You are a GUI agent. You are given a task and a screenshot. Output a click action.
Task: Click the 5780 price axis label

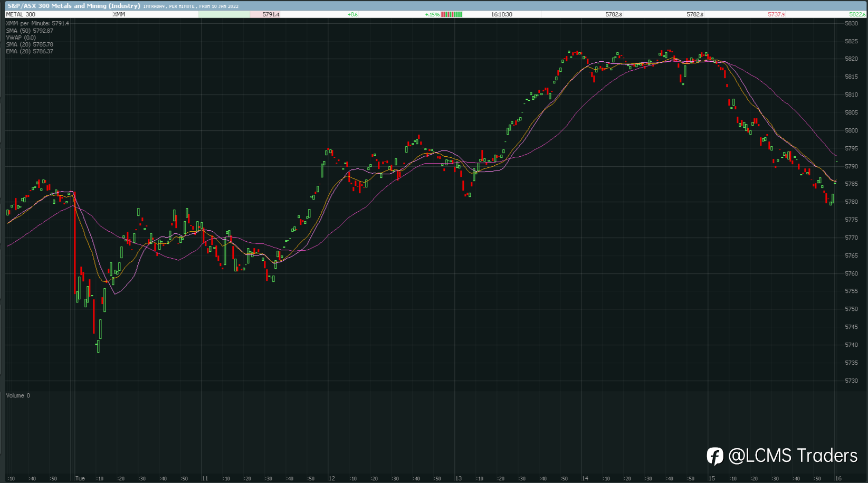click(x=851, y=202)
